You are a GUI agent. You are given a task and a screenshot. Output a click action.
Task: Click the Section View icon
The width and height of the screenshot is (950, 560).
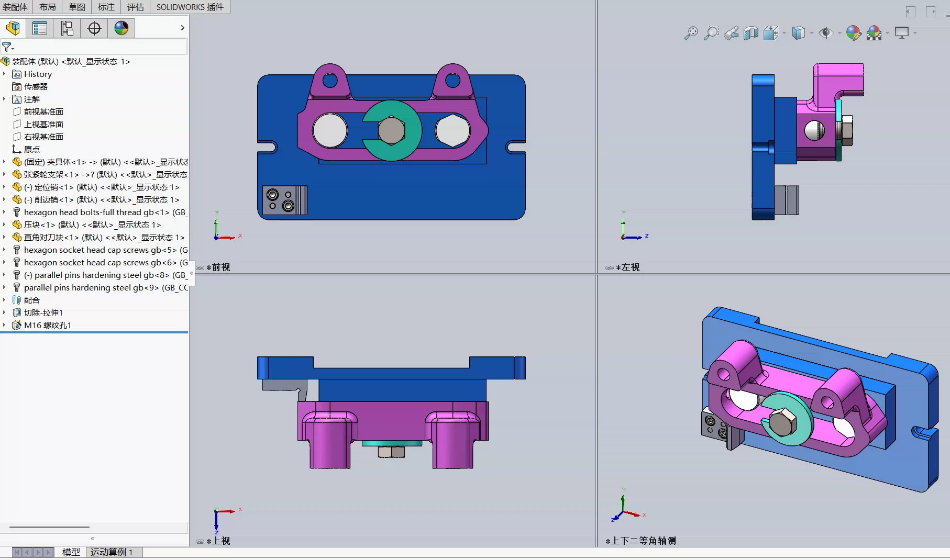point(751,33)
